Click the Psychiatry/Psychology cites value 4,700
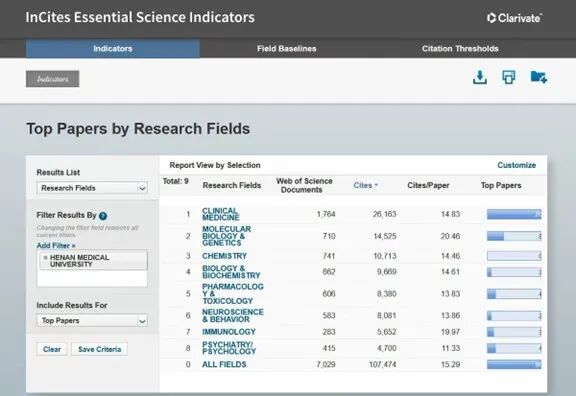The image size is (576, 396). click(386, 348)
